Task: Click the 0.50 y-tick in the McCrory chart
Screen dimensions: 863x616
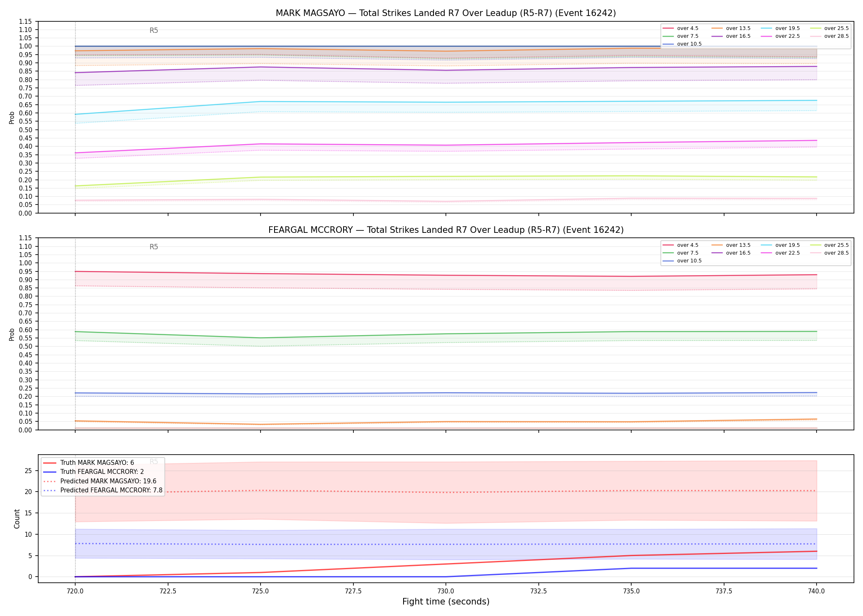Action: click(25, 346)
